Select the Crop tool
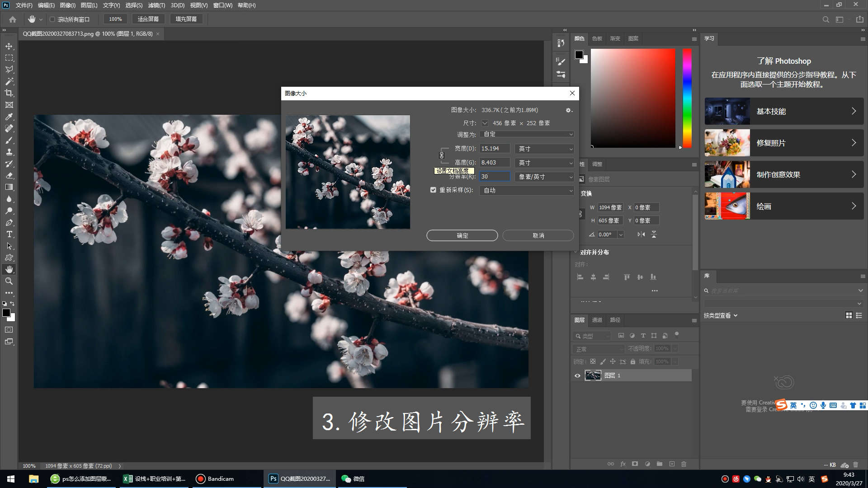The image size is (868, 488). (x=9, y=93)
